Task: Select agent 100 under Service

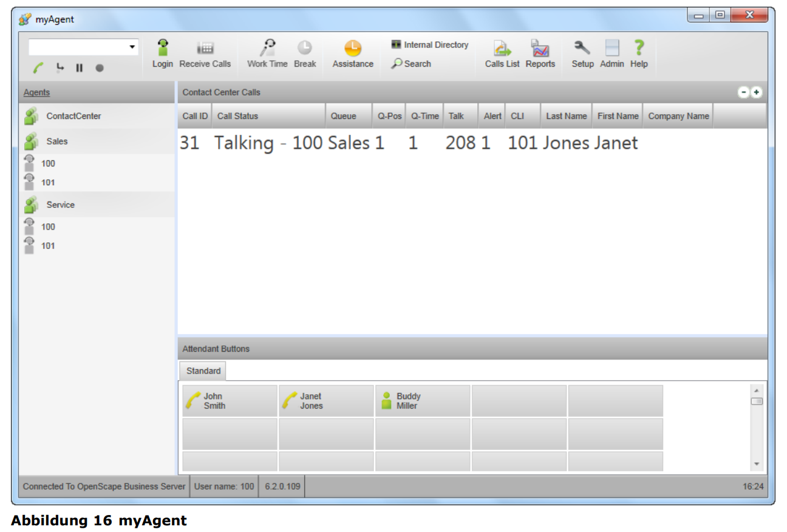Action: [x=97, y=227]
